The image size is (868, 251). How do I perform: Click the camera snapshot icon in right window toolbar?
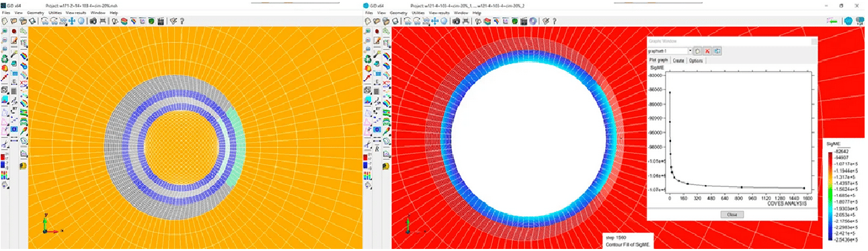[457, 21]
